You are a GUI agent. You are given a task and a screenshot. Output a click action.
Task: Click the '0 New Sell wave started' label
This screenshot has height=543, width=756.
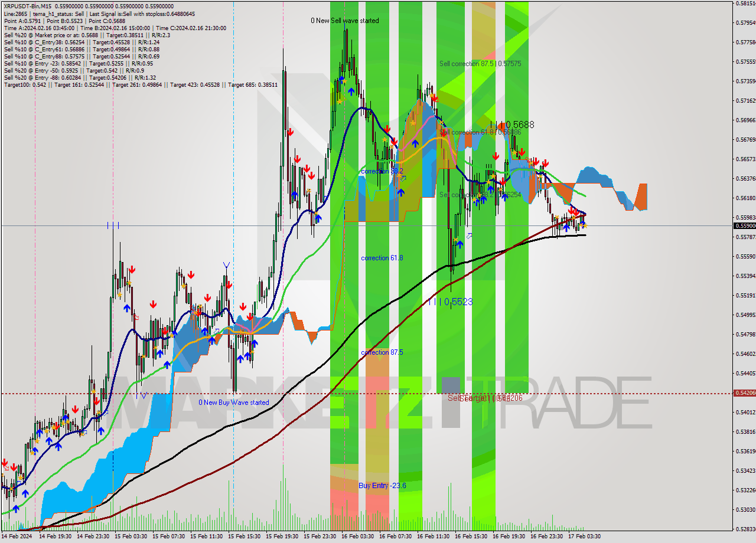pyautogui.click(x=345, y=21)
